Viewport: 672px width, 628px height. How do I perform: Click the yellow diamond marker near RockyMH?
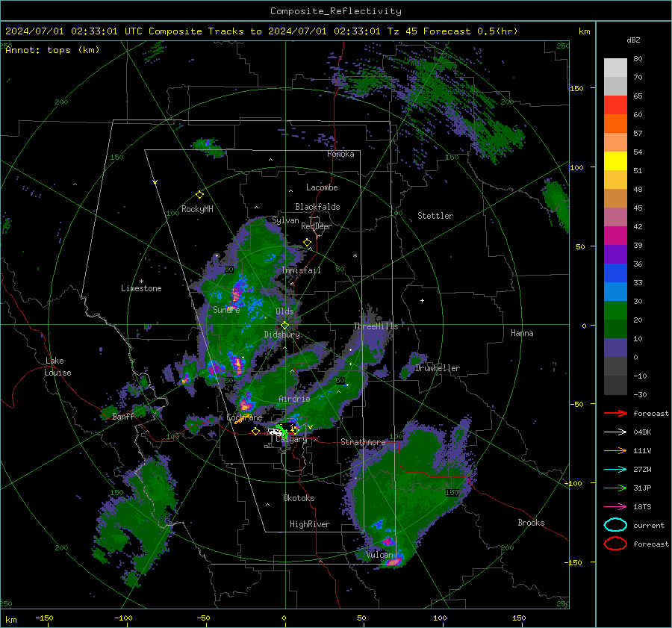point(199,195)
